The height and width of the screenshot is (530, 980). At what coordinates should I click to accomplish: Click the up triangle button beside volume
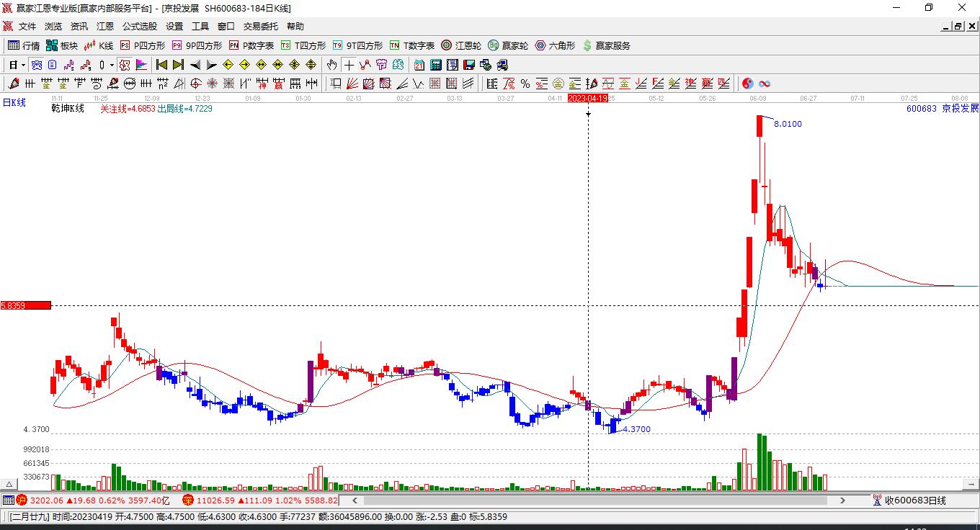(x=10, y=485)
